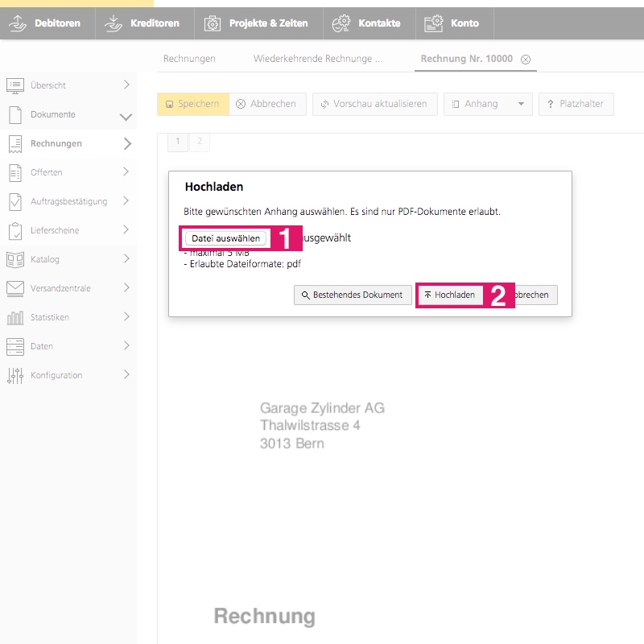Click Vorschau aktualisieren button
This screenshot has height=644, width=644.
pos(375,104)
